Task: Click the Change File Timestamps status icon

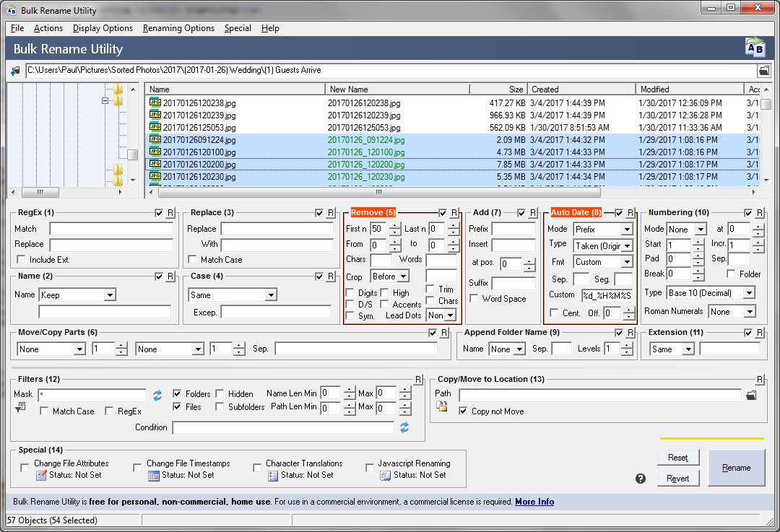Action: point(154,476)
